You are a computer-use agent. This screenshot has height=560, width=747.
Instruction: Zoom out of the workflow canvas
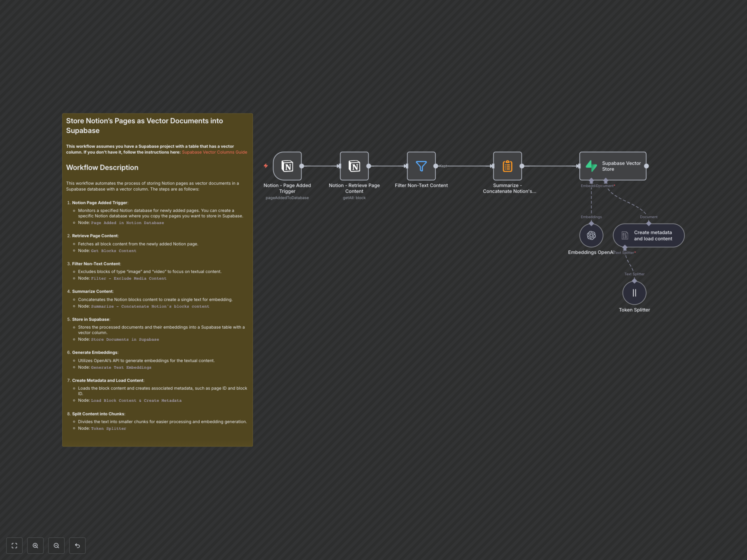pos(56,545)
